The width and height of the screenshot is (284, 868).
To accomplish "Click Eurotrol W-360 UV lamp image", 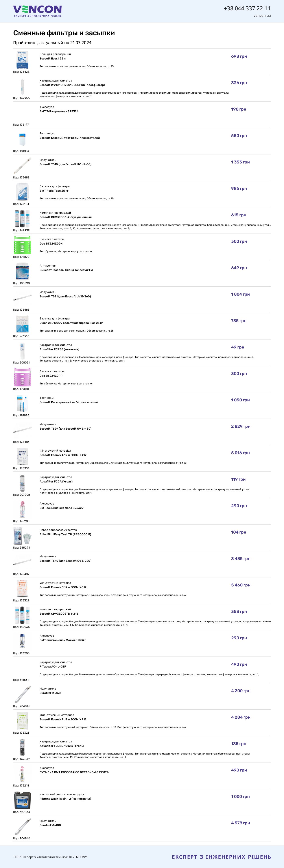I will pyautogui.click(x=22, y=694).
